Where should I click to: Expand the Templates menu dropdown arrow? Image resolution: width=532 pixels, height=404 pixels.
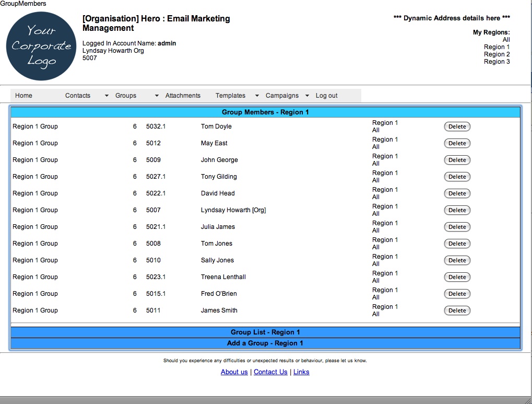pos(257,96)
